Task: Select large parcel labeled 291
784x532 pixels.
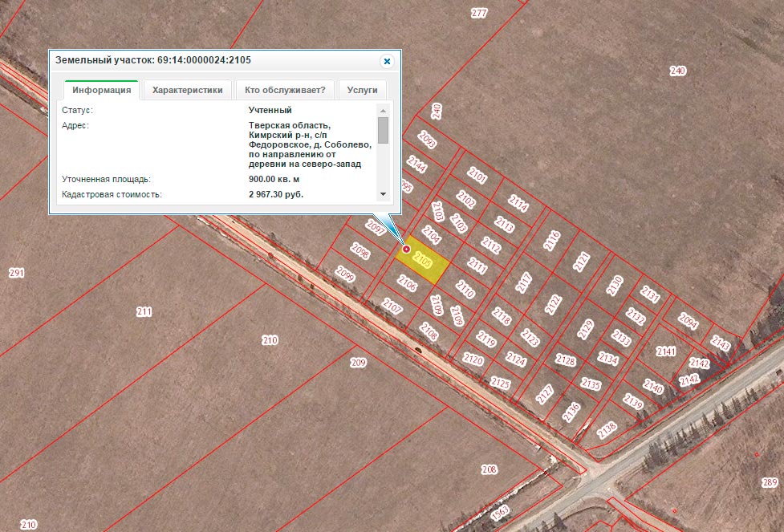Action: click(x=17, y=273)
